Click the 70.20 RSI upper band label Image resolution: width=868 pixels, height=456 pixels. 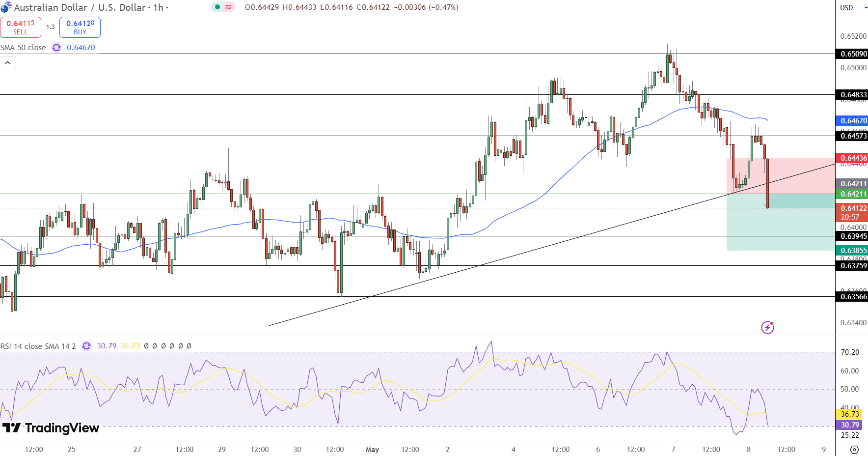(850, 352)
